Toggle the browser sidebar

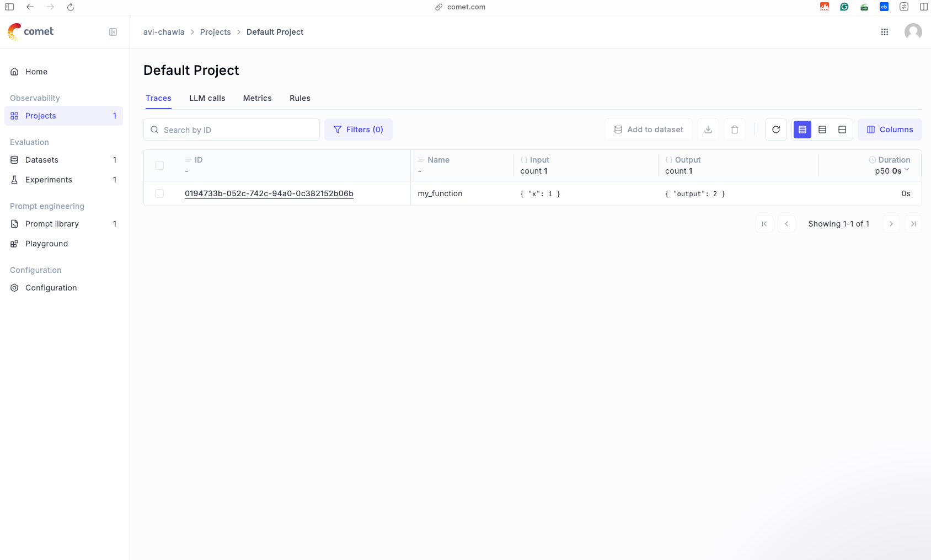click(9, 7)
